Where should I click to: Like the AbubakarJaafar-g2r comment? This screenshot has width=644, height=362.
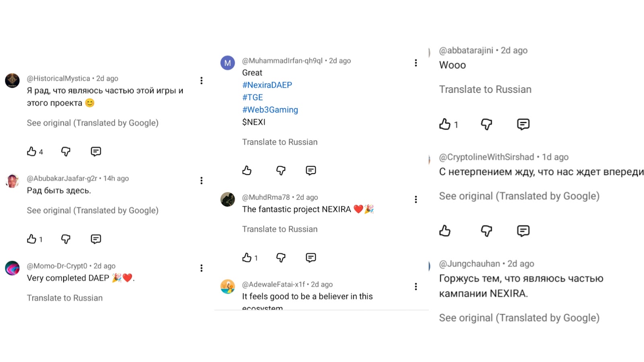pyautogui.click(x=32, y=239)
